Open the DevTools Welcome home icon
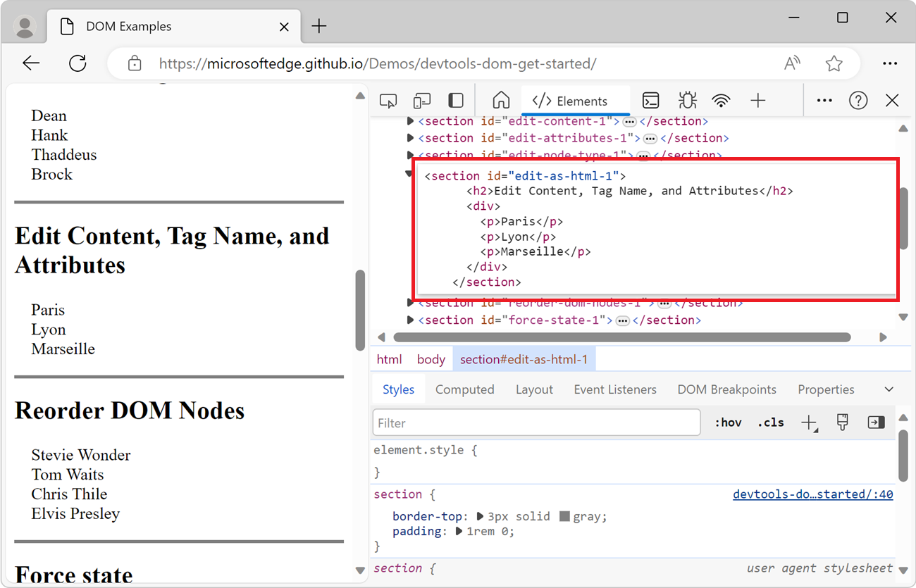This screenshot has width=916, height=588. pos(500,100)
